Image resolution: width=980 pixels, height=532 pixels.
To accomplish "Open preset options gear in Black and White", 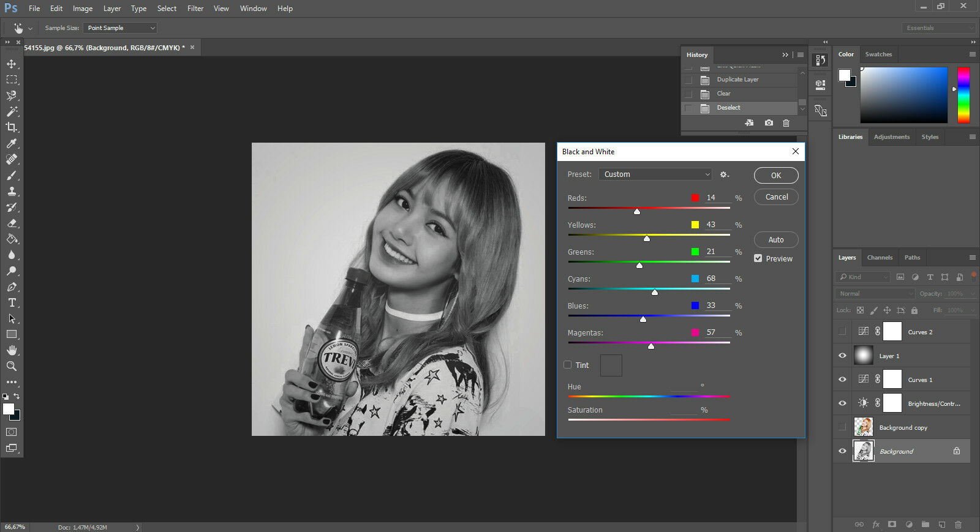I will pyautogui.click(x=725, y=174).
